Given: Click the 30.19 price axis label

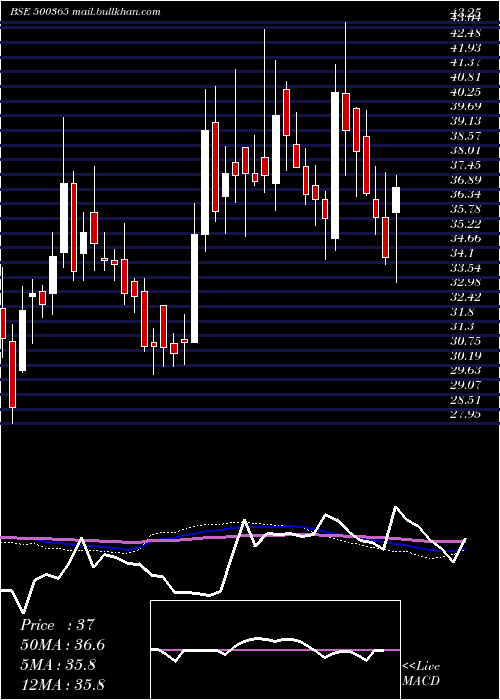Looking at the screenshot, I should [x=466, y=356].
